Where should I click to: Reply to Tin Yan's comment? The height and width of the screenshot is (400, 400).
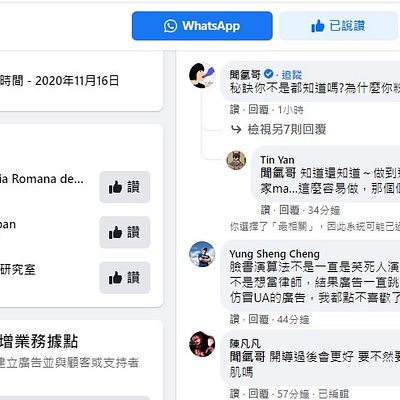coord(289,210)
